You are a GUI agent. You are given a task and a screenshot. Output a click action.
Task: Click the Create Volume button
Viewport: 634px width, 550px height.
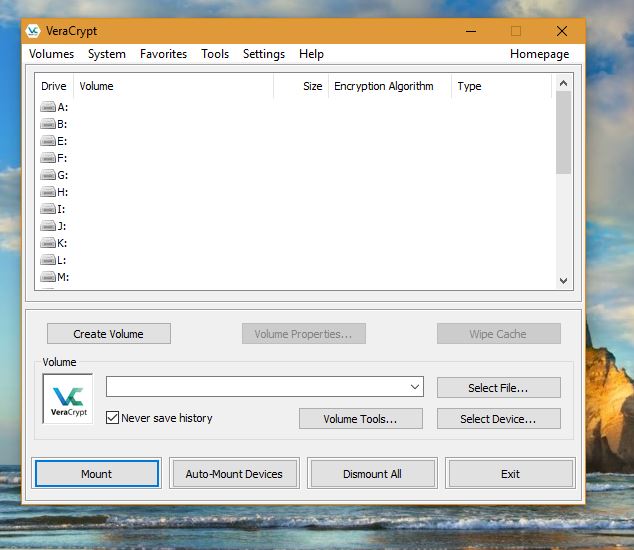pyautogui.click(x=109, y=334)
